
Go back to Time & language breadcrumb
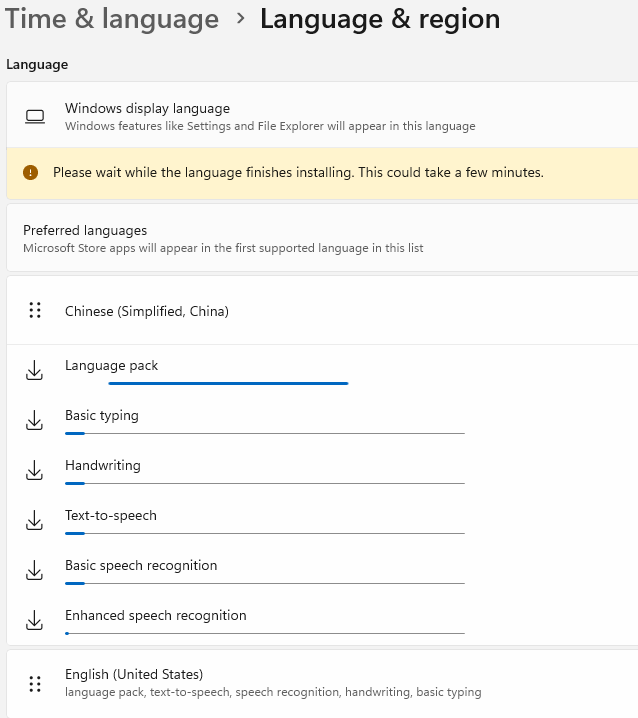coord(112,19)
